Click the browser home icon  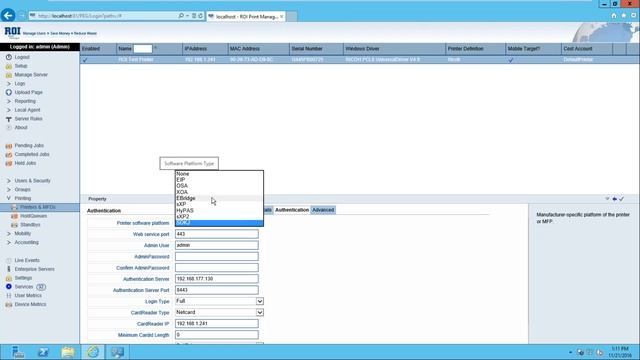614,16
